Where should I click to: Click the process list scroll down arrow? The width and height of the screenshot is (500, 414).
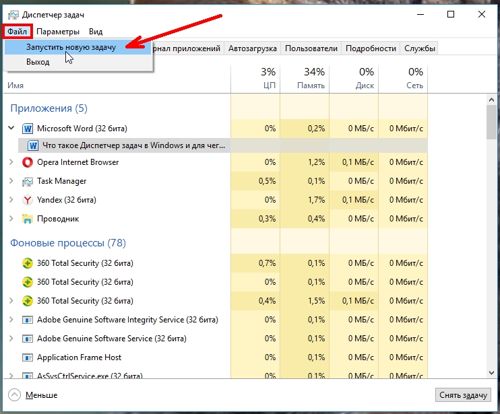(491, 373)
